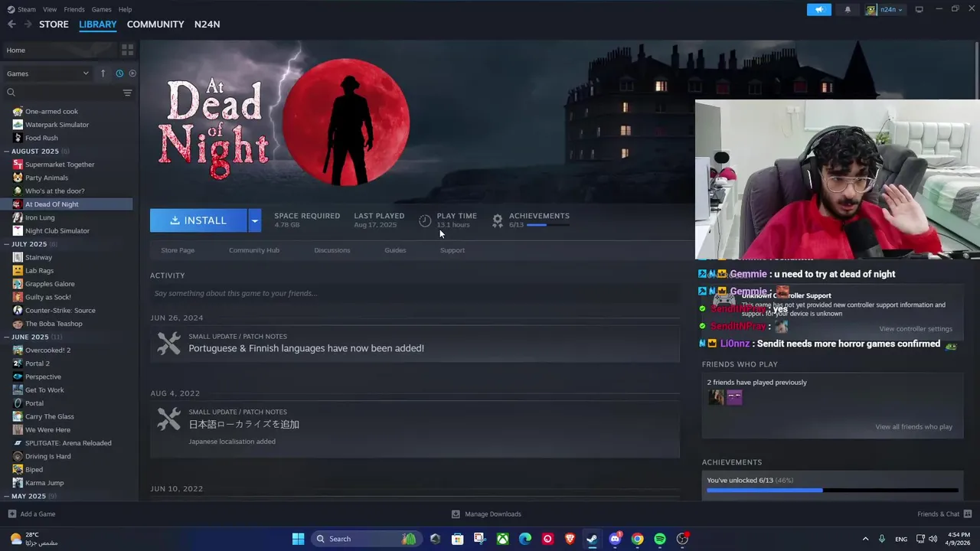Open Manage Downloads
Screen dimensions: 980x551
[486, 514]
